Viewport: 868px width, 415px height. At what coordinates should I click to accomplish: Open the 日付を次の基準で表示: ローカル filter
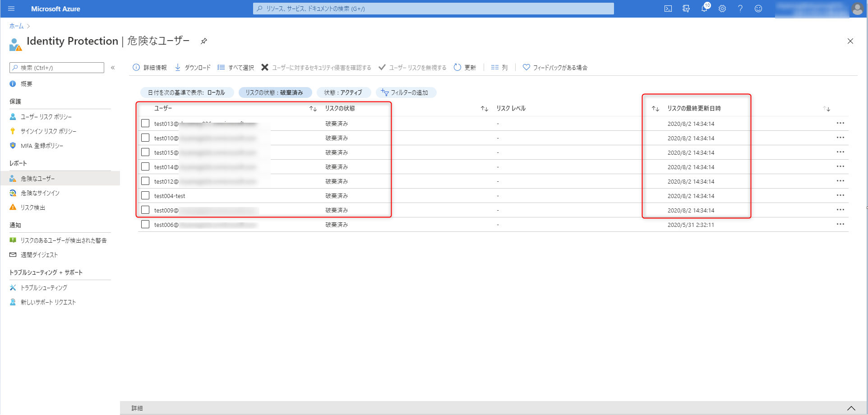[187, 92]
